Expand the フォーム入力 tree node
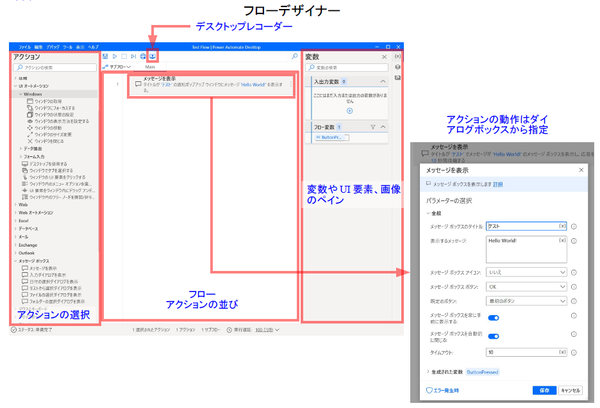 [x=21, y=157]
